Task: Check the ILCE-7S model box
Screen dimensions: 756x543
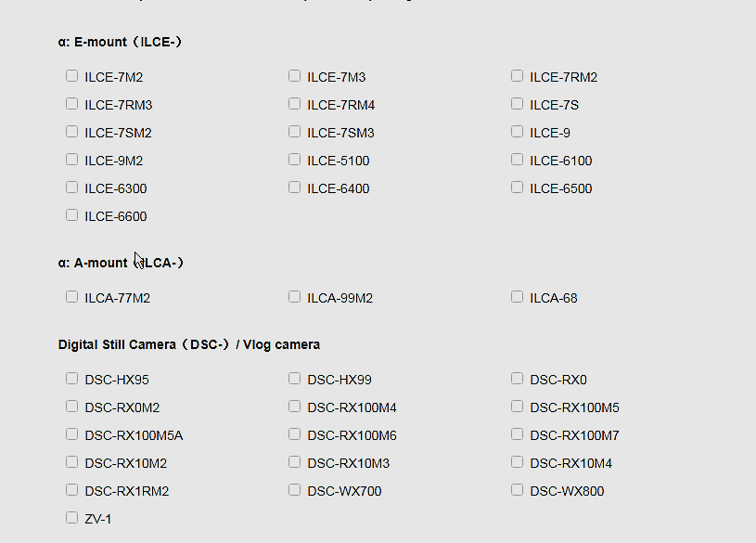Action: 518,104
